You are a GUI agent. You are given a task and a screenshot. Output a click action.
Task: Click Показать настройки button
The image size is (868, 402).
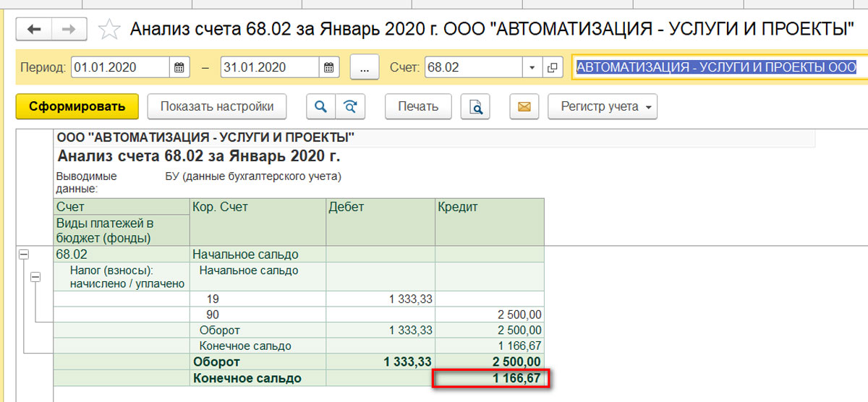(217, 106)
